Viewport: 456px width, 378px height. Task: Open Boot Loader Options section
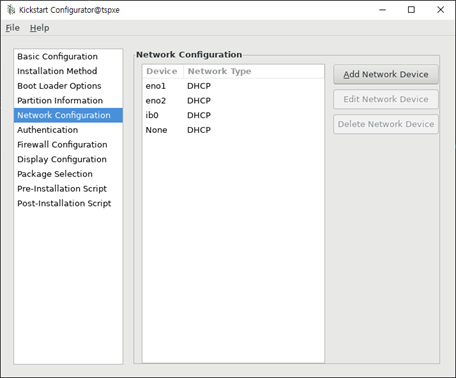click(x=68, y=86)
